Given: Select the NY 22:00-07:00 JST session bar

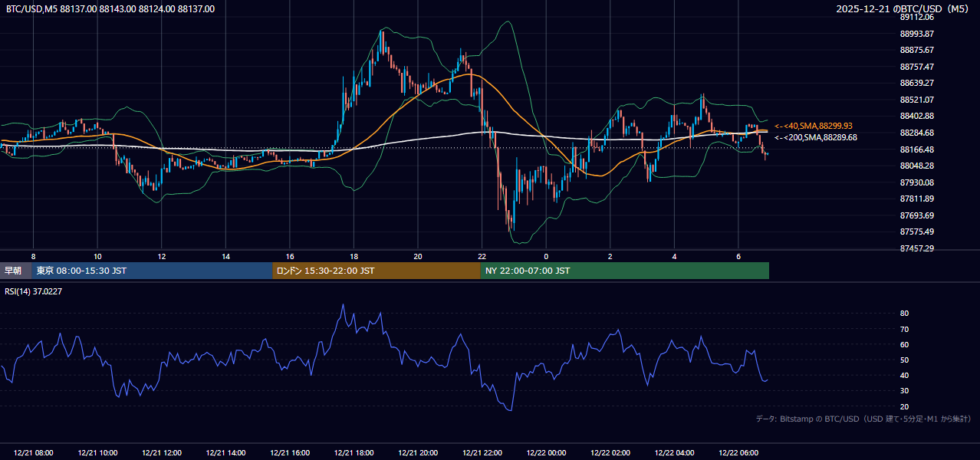Looking at the screenshot, I should (625, 271).
